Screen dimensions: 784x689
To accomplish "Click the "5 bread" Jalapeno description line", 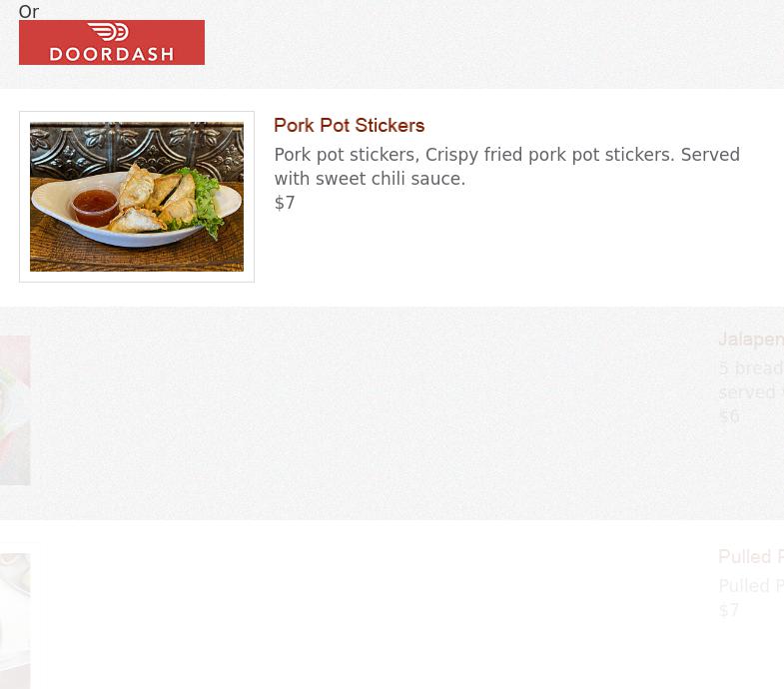I will click(750, 368).
